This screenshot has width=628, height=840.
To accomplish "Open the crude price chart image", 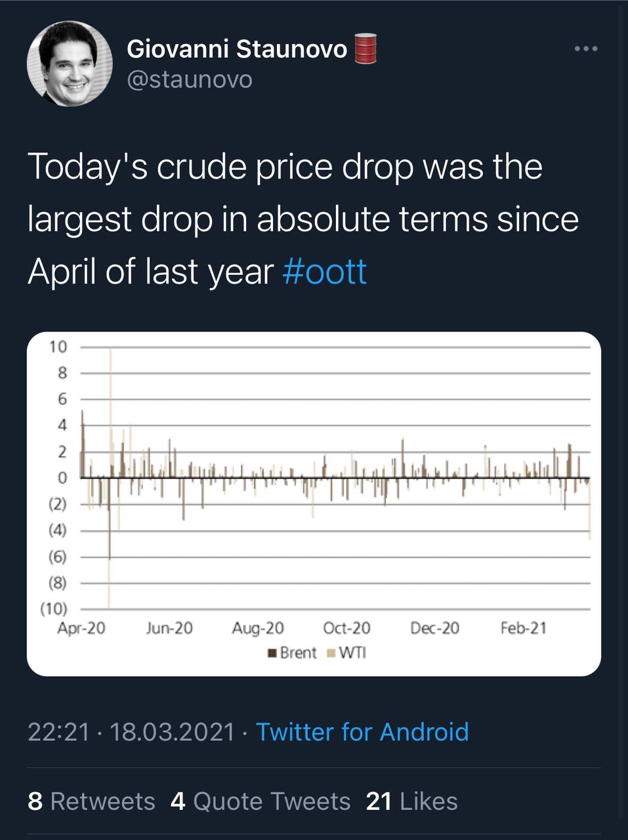I will click(x=314, y=504).
